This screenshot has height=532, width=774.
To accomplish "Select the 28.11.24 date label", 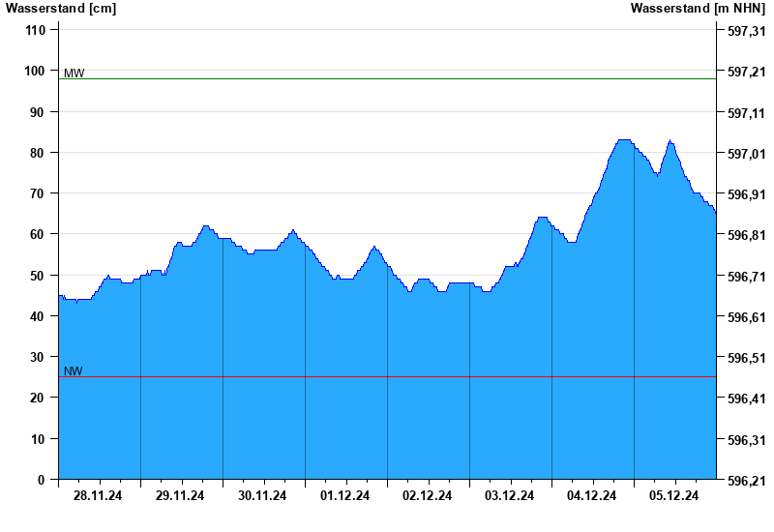I will click(x=98, y=495).
